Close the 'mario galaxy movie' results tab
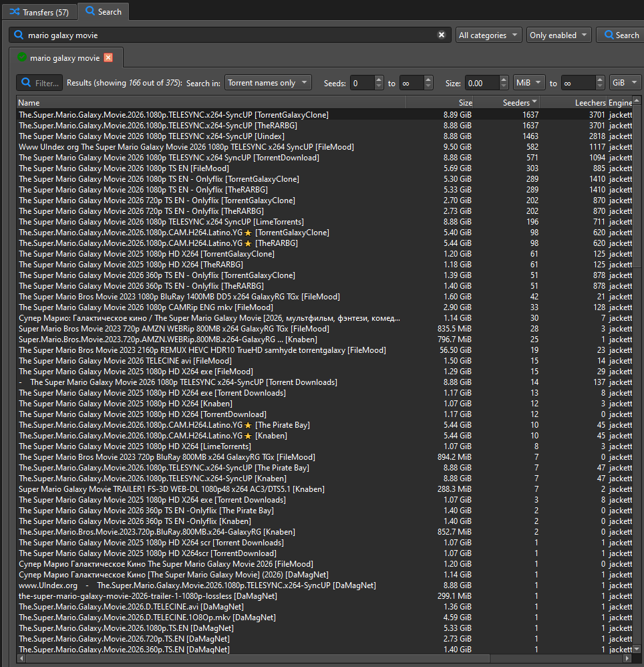This screenshot has height=667, width=644. [108, 57]
